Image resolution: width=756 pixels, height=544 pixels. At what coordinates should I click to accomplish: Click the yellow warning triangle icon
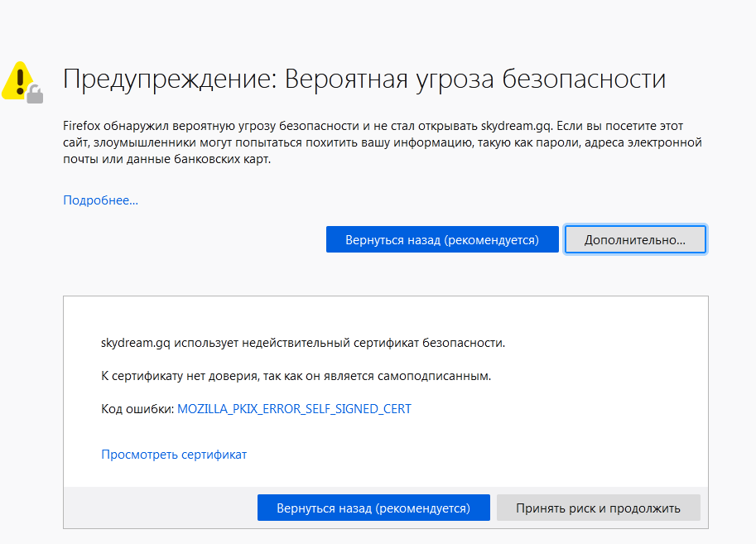pos(17,79)
